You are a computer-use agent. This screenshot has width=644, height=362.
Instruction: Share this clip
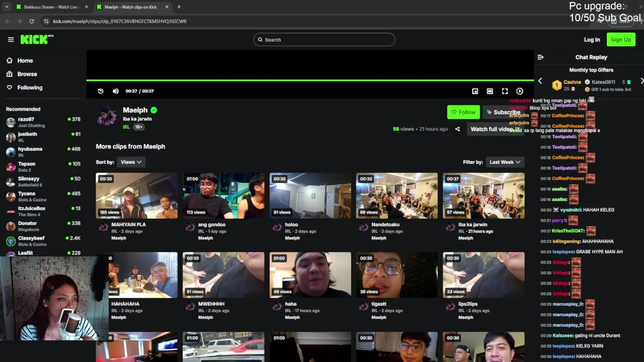point(457,129)
